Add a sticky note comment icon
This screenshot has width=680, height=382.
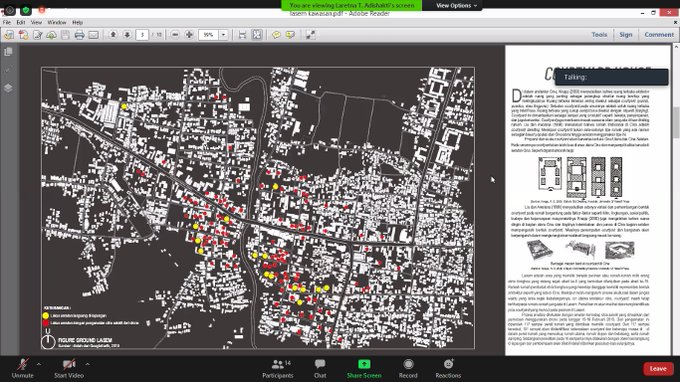[276, 35]
